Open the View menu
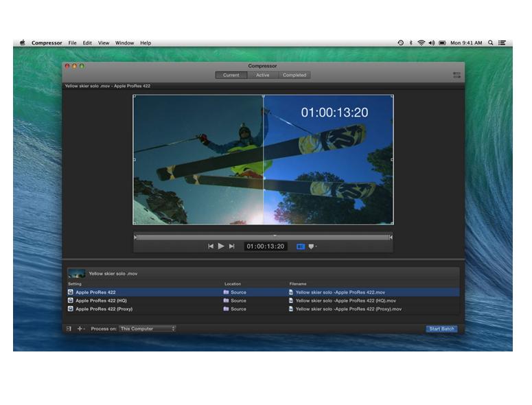This screenshot has height=405, width=532. (104, 43)
